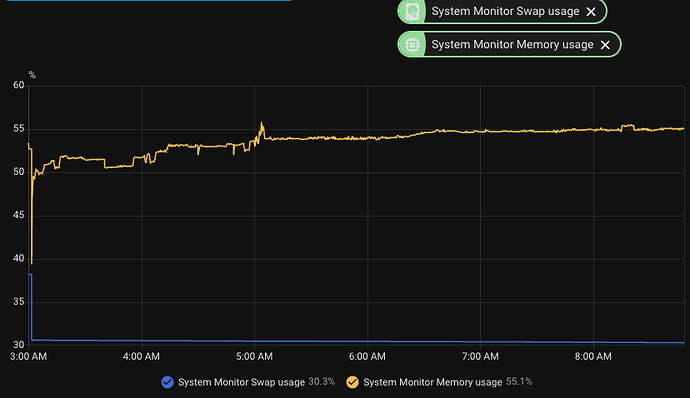
Task: Click the memory chip icon on Memory usage chip
Action: (412, 44)
